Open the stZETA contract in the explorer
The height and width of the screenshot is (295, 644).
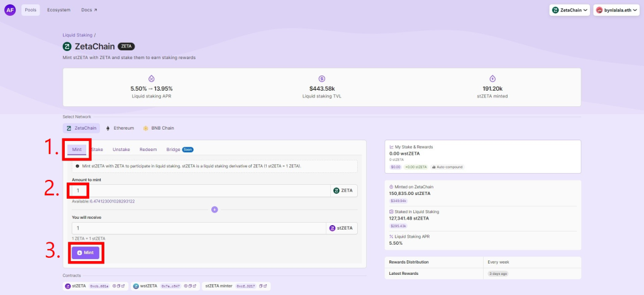click(125, 286)
